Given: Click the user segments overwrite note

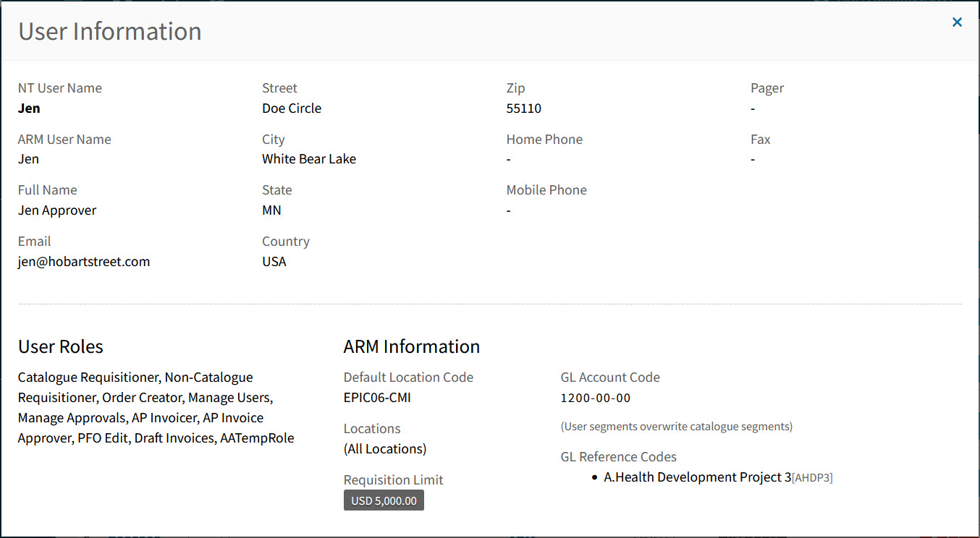Looking at the screenshot, I should [x=677, y=427].
